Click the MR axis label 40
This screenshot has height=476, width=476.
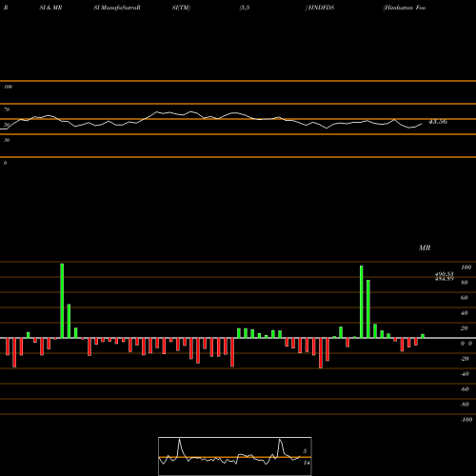coord(464,313)
